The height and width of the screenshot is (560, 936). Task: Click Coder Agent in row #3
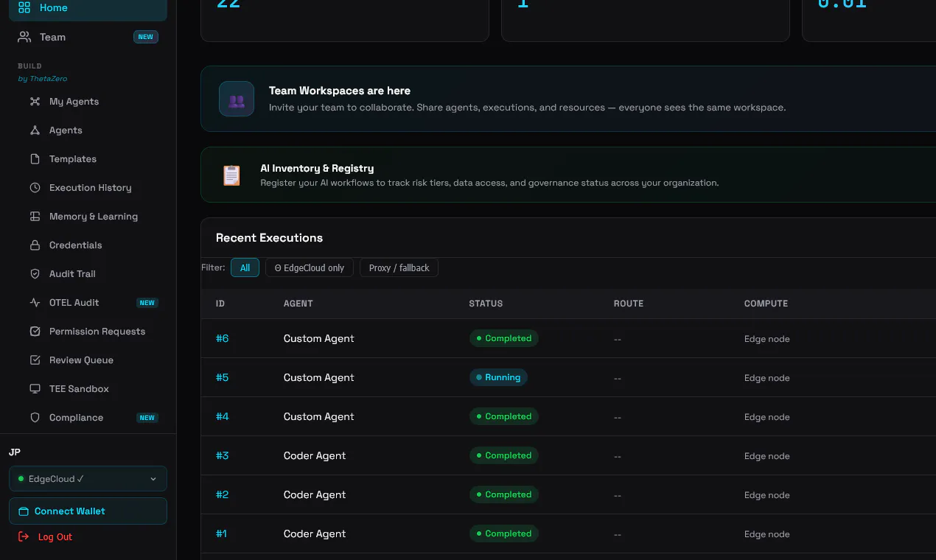click(315, 455)
